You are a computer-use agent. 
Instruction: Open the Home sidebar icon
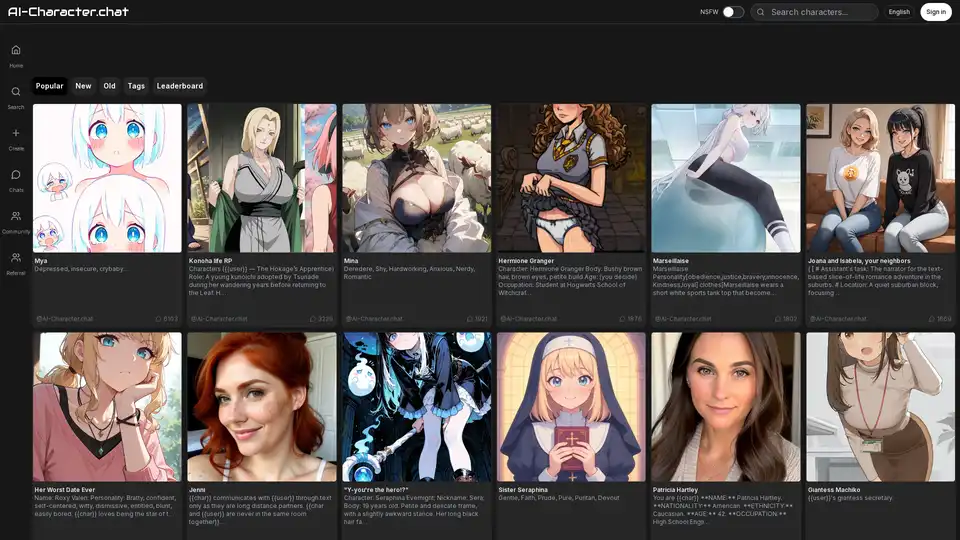(16, 50)
